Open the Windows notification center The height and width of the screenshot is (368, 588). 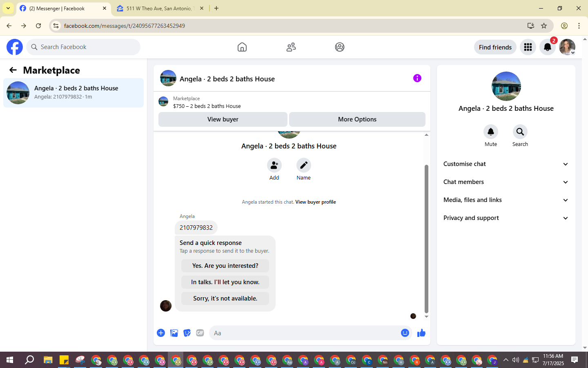[x=575, y=360]
